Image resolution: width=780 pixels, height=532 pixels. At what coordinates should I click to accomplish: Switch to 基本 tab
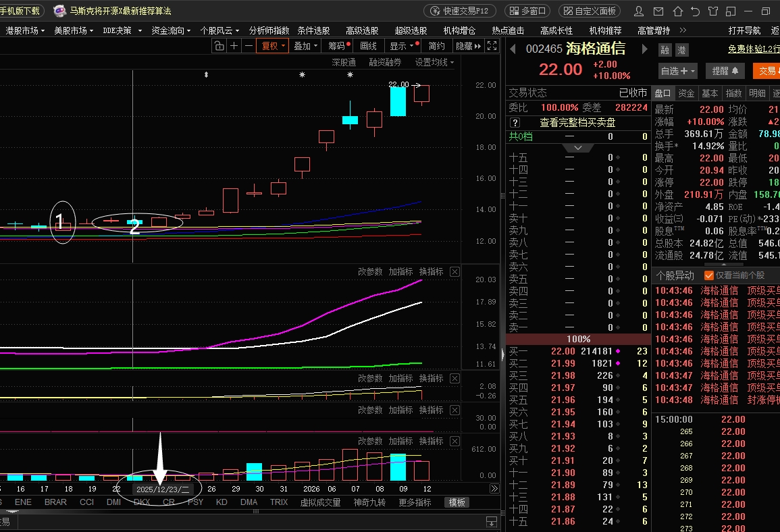point(710,93)
